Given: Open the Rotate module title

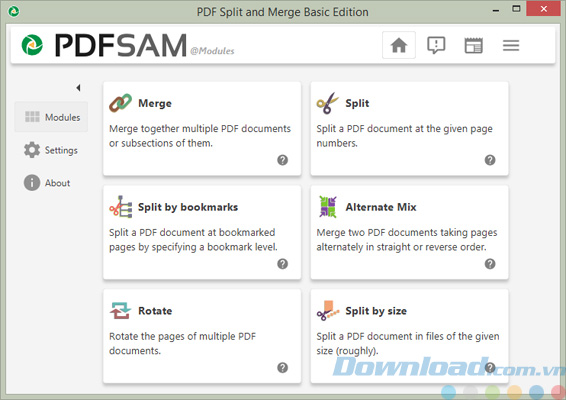Looking at the screenshot, I should [x=155, y=311].
